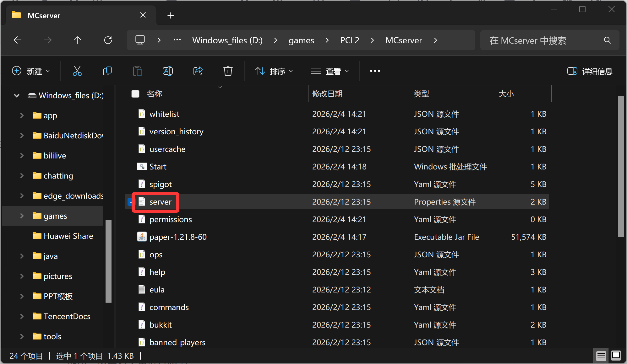The width and height of the screenshot is (627, 364).
Task: Open the 新建 new item button
Action: coord(30,71)
